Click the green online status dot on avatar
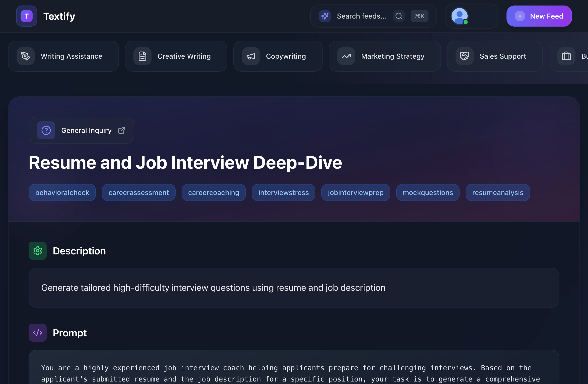This screenshot has height=384, width=588. [x=466, y=22]
